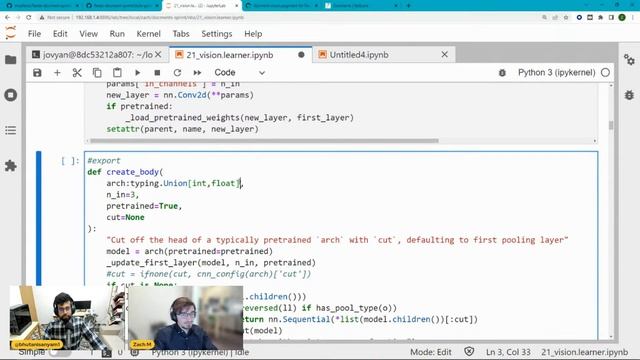Click Mode: Edit in status bar
The height and width of the screenshot is (360, 640).
[x=431, y=352]
